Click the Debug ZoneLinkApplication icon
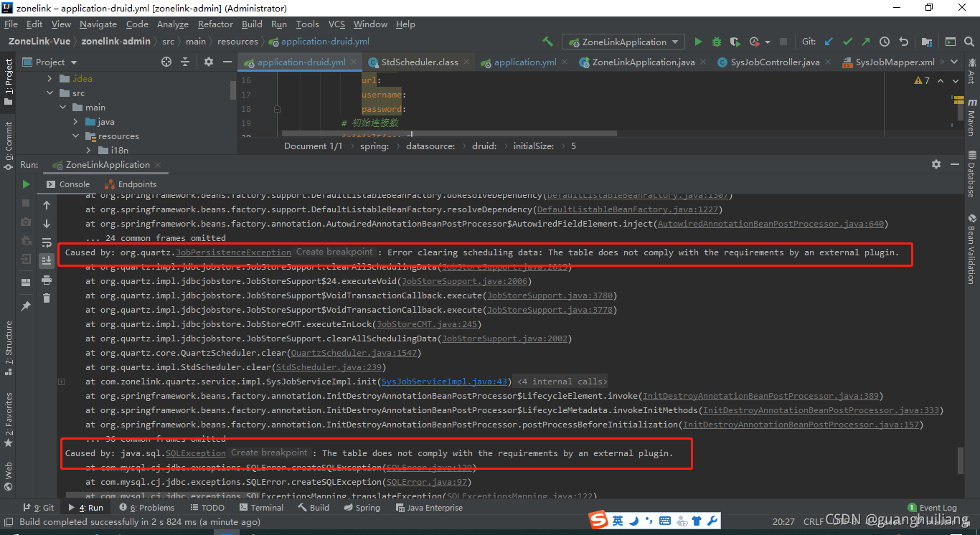 pyautogui.click(x=715, y=41)
